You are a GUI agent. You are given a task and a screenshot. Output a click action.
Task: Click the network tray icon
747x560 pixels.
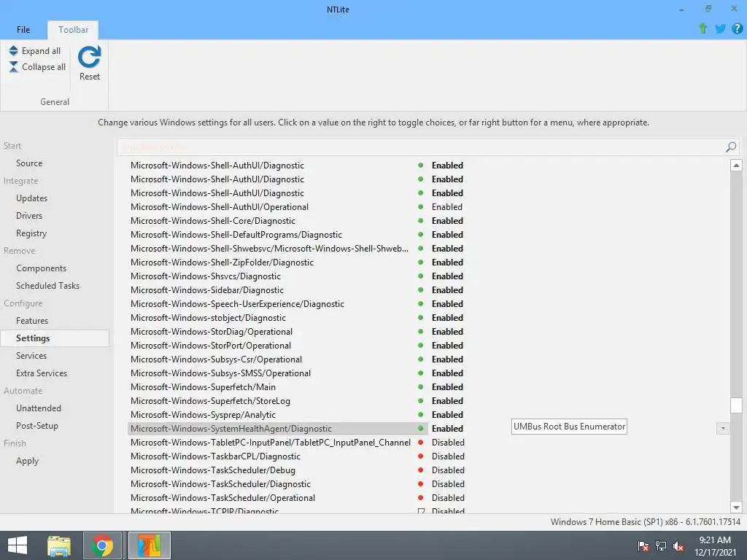tap(661, 545)
